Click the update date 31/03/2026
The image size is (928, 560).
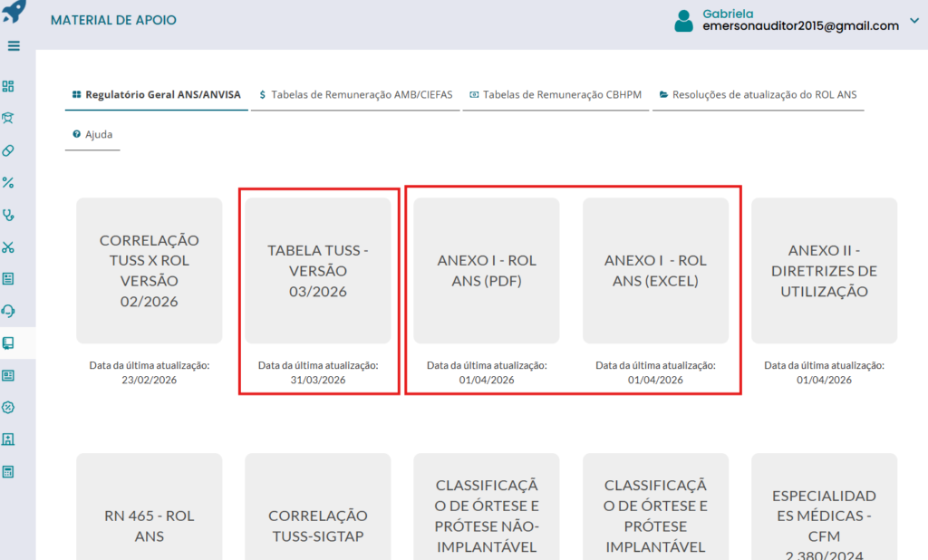click(x=318, y=380)
